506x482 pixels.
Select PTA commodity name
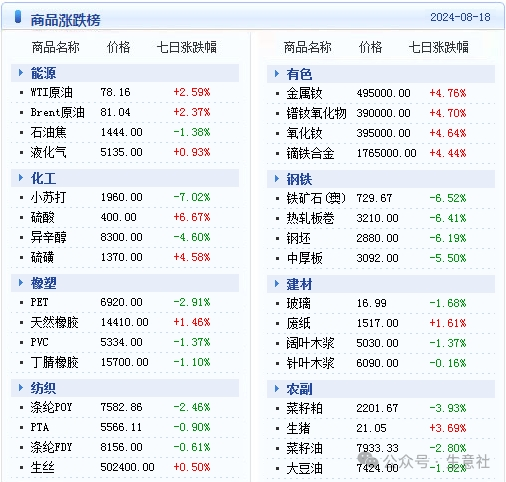point(40,427)
